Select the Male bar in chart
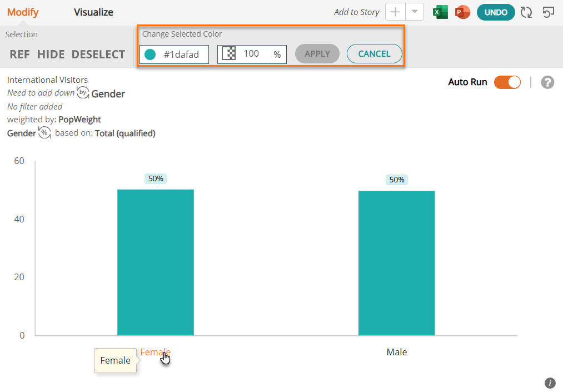This screenshot has width=563, height=392. [396, 264]
